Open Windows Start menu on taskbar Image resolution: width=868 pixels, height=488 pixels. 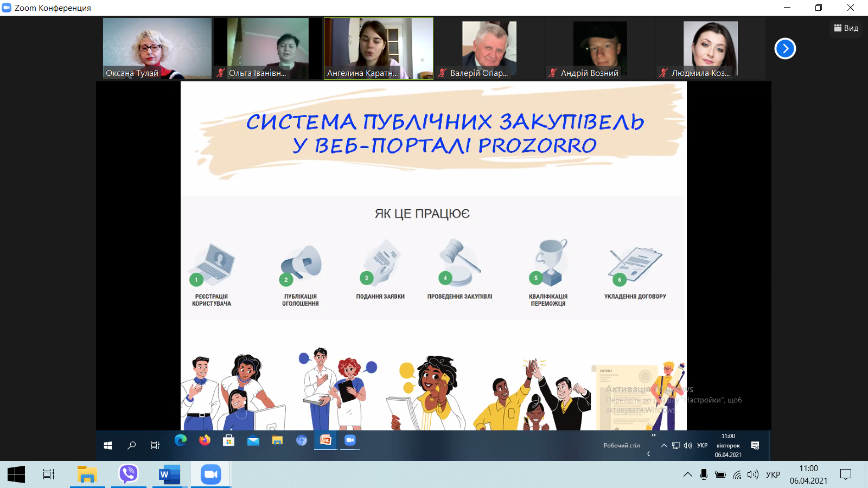(16, 474)
